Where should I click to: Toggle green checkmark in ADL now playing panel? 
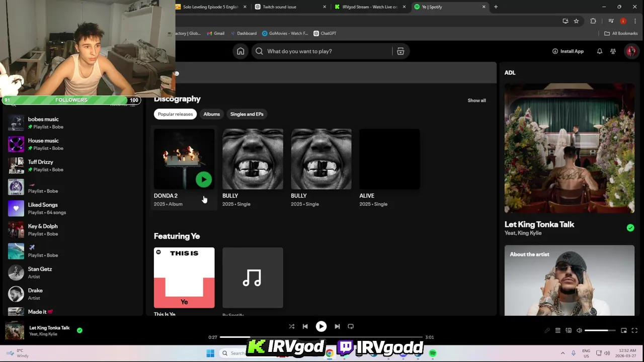[x=630, y=228]
